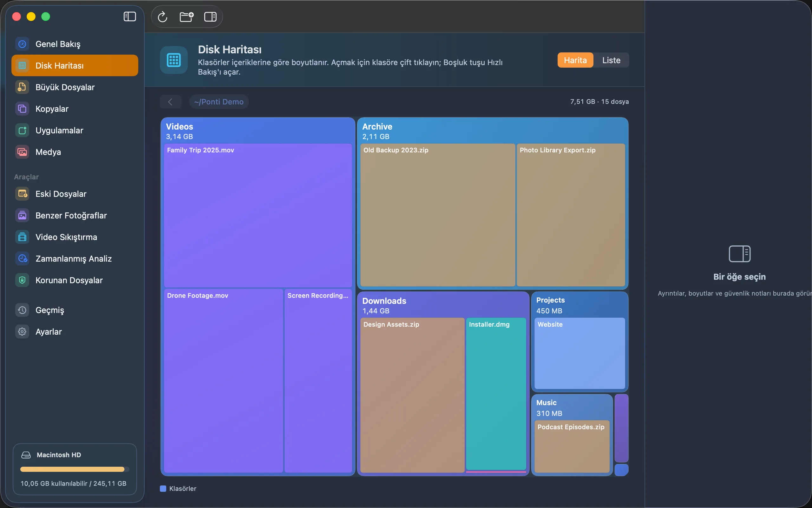The height and width of the screenshot is (508, 812).
Task: Open Genel Bakış in the sidebar
Action: (75, 44)
